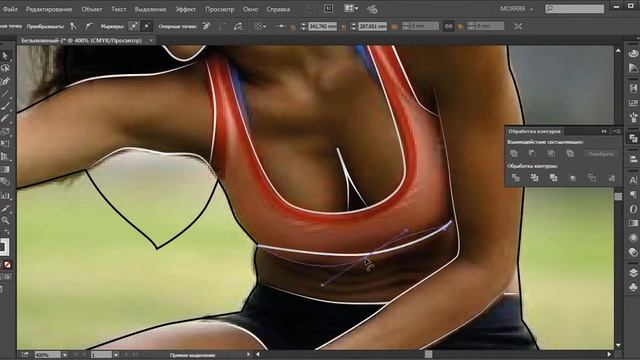Click Divide pathfinder icon
The height and width of the screenshot is (360, 640).
516,178
